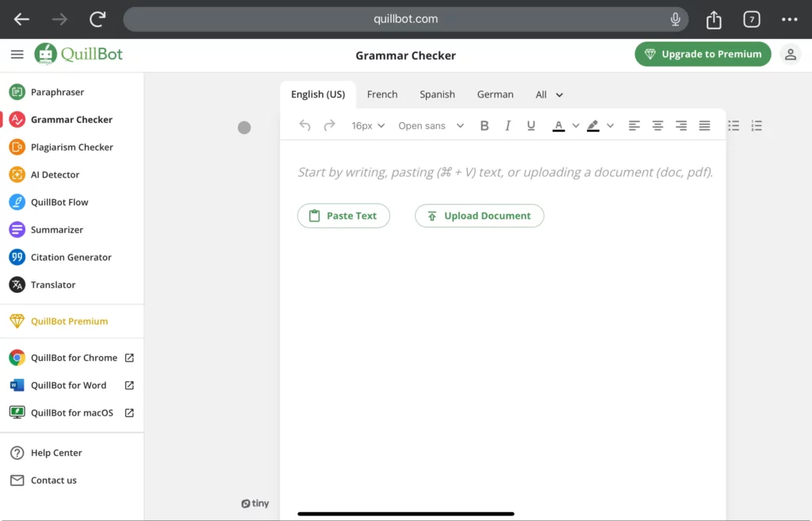
Task: Open the browser three-dots menu
Action: (x=789, y=19)
